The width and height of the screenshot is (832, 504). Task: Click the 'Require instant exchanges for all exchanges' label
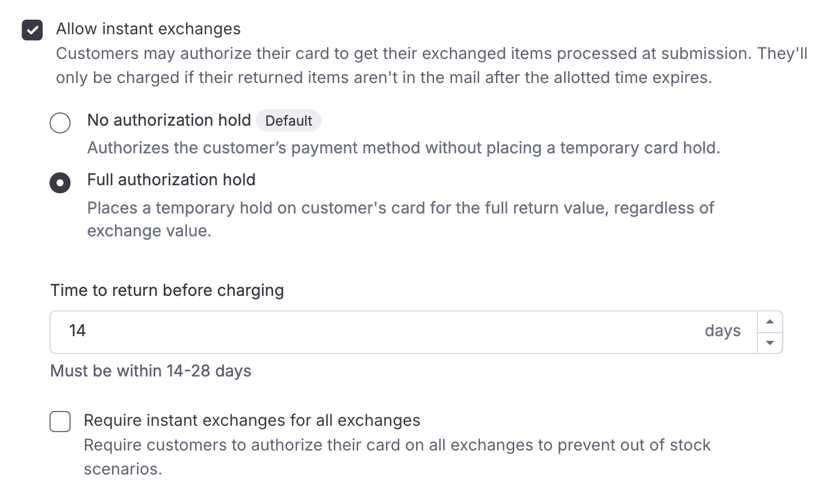pos(252,420)
